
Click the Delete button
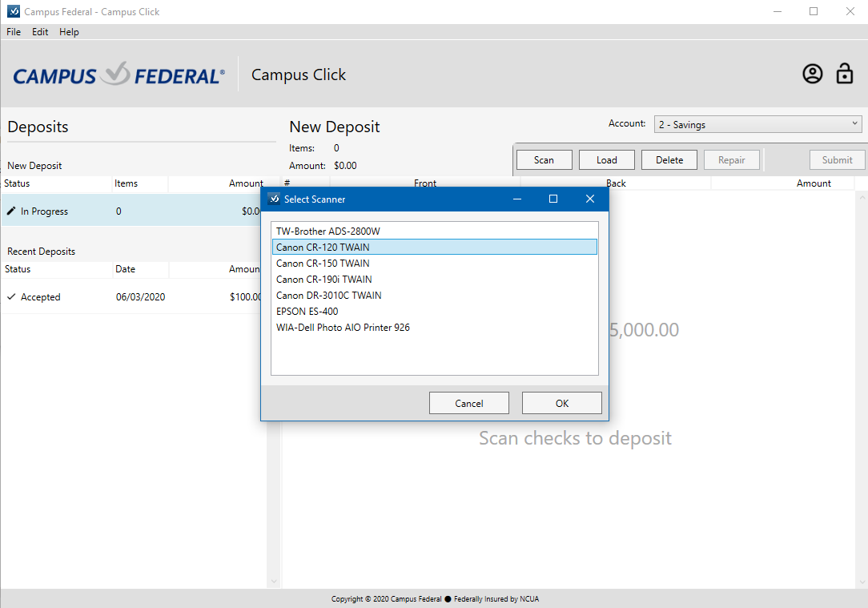669,160
